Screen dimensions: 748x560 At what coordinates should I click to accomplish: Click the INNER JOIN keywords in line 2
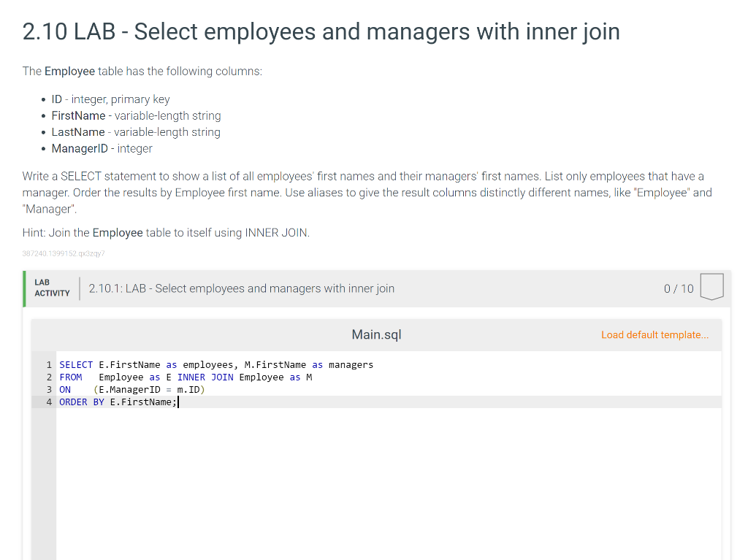(x=205, y=377)
